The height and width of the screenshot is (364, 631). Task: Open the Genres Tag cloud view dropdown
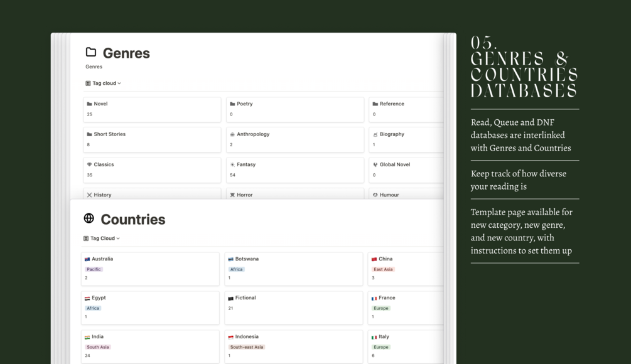point(104,83)
